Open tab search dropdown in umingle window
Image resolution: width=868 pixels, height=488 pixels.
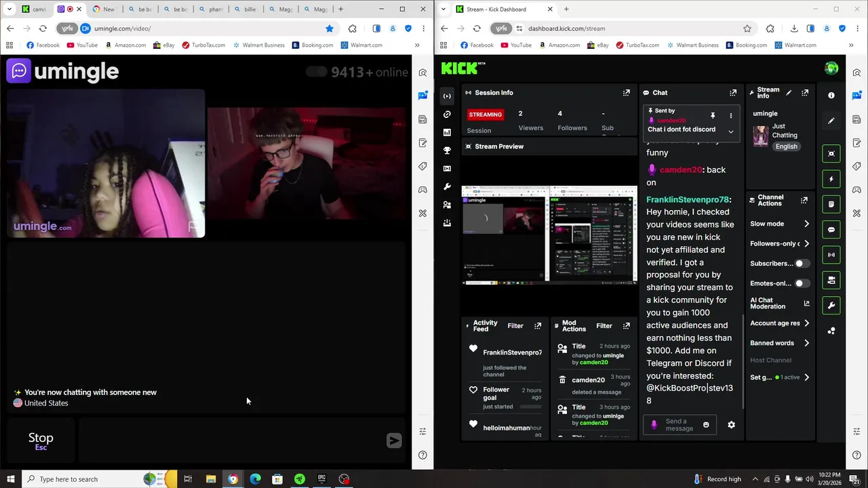9,9
